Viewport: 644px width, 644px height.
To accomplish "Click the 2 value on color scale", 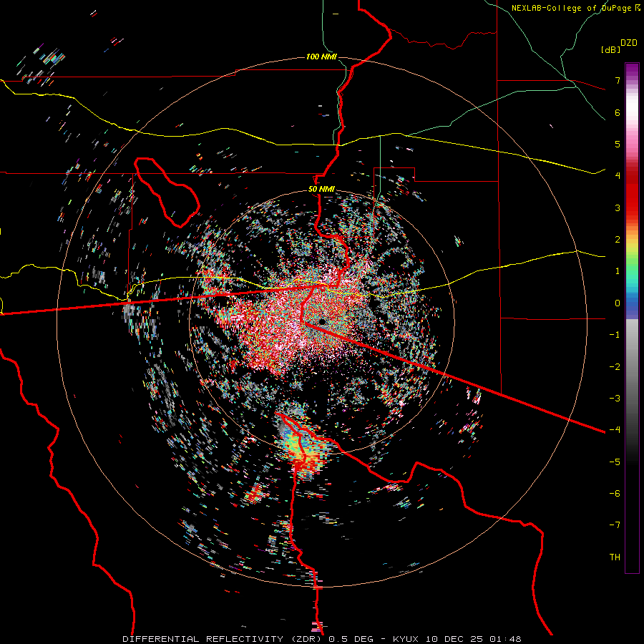I will coord(618,240).
